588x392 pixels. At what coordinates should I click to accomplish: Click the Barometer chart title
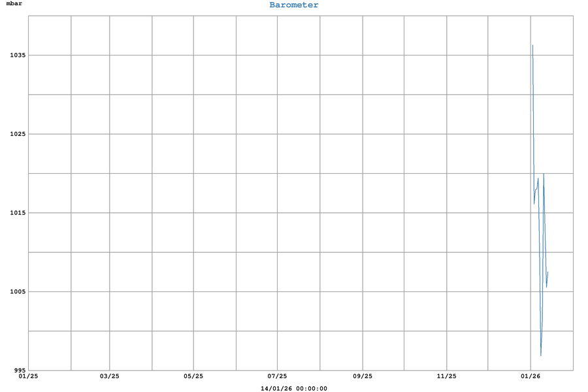tap(294, 5)
